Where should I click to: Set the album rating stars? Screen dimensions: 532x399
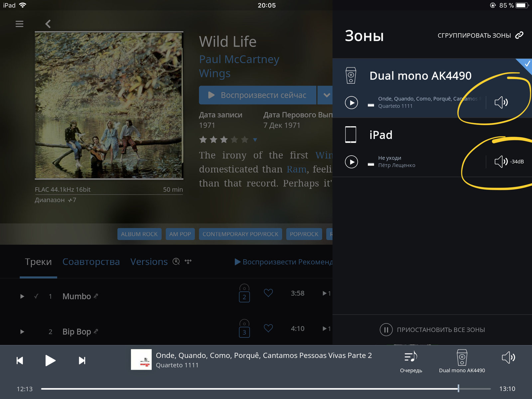(x=223, y=140)
